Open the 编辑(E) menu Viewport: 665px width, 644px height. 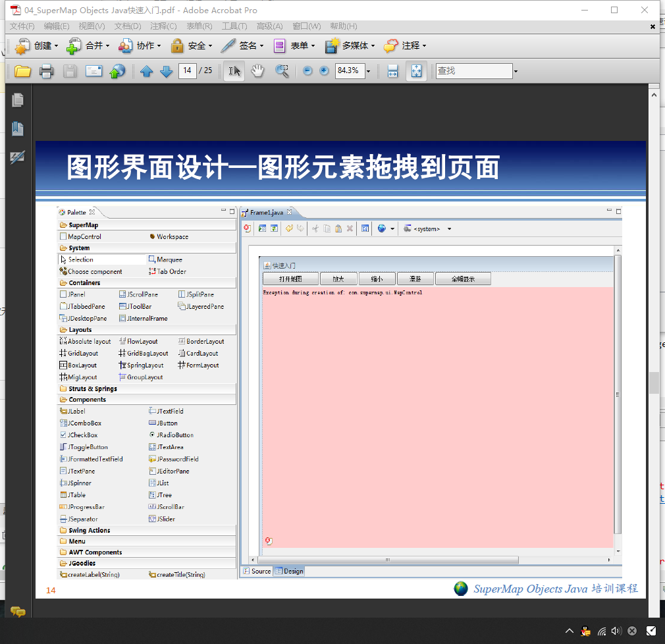pos(57,26)
